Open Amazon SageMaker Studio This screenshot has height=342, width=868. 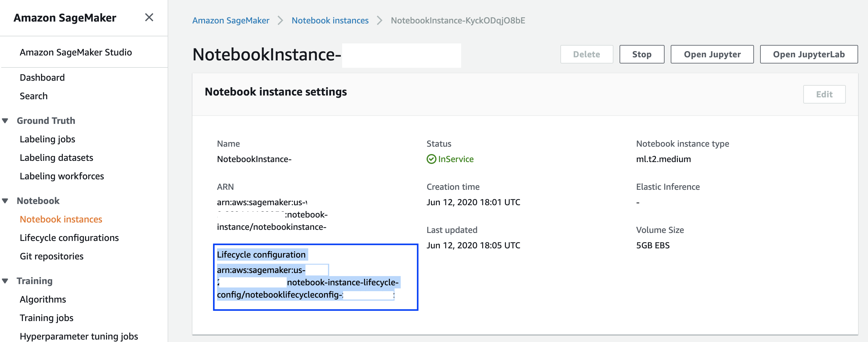coord(76,52)
